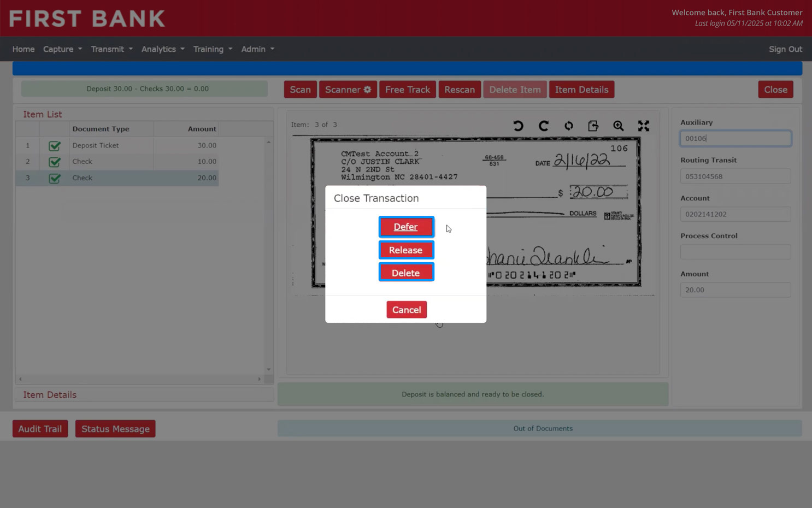Click the Scan button
Image resolution: width=812 pixels, height=508 pixels.
(x=300, y=90)
